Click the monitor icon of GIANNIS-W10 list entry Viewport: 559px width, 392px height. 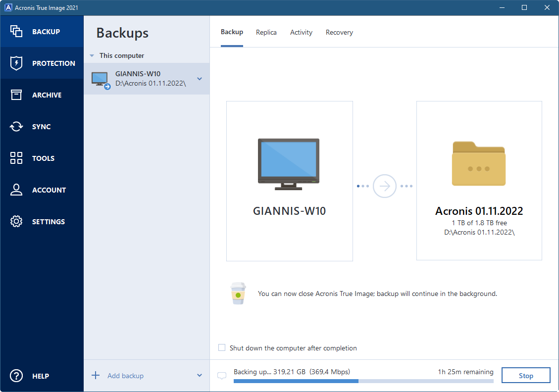click(101, 80)
